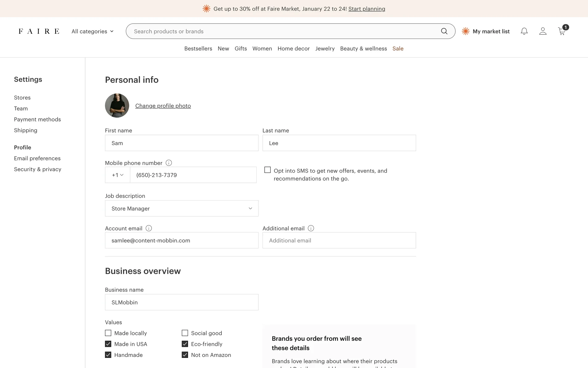
Task: Click the Faire logo
Action: click(x=39, y=31)
